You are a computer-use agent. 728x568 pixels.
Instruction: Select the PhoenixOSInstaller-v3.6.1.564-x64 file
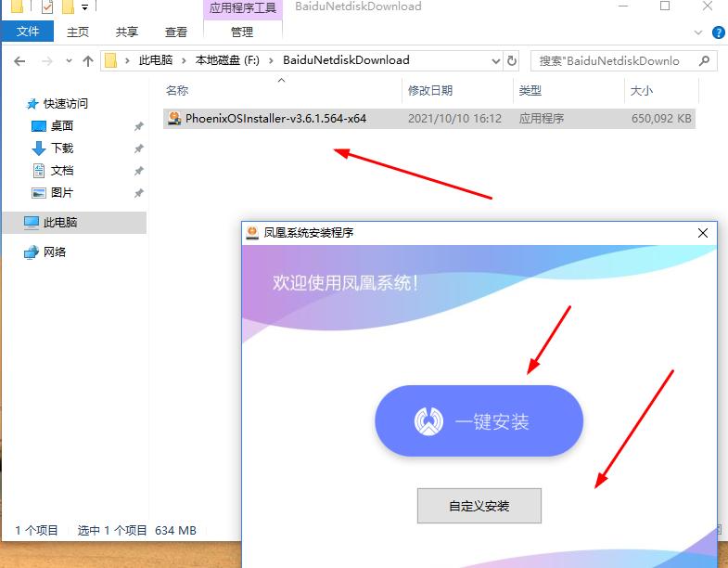[429, 119]
